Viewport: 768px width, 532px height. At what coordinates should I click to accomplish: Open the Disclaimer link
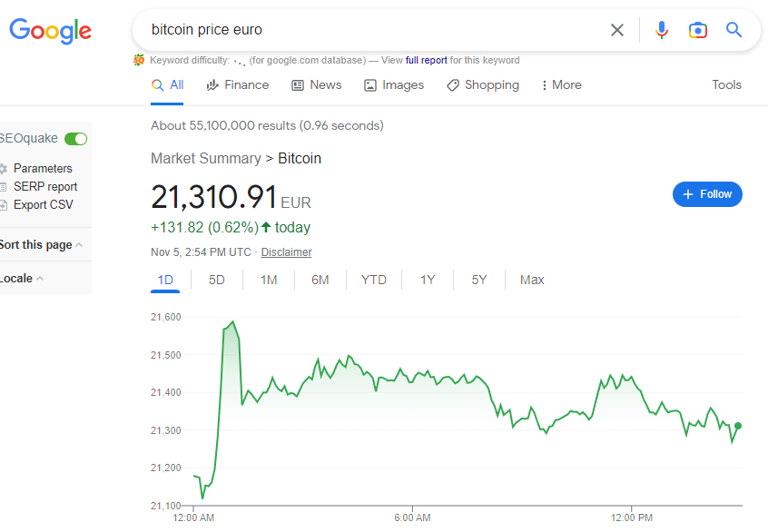click(x=286, y=251)
